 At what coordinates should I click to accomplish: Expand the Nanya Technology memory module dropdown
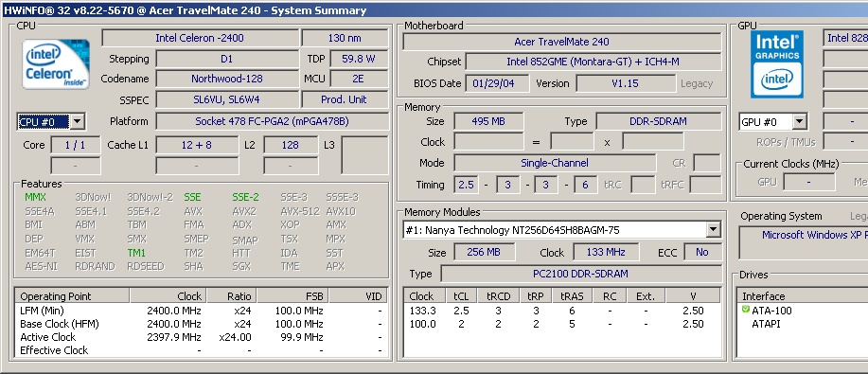(x=714, y=230)
